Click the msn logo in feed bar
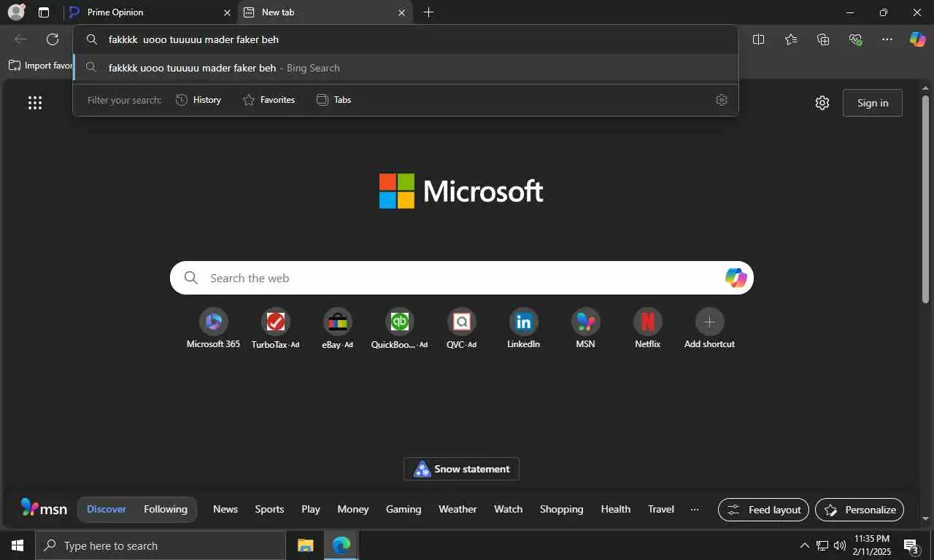This screenshot has width=934, height=560. coord(44,509)
